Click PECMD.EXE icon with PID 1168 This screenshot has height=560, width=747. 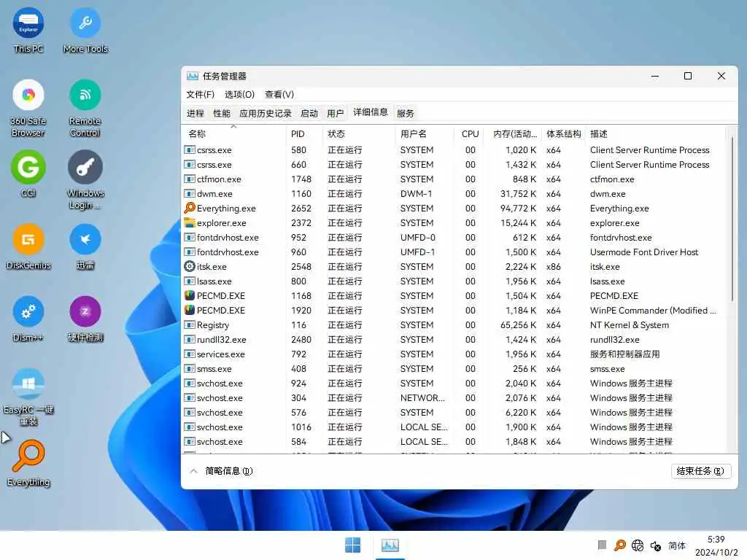(x=190, y=296)
